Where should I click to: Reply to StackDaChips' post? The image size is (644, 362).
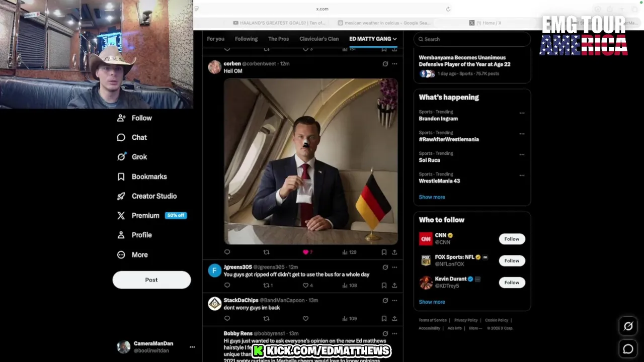(227, 318)
